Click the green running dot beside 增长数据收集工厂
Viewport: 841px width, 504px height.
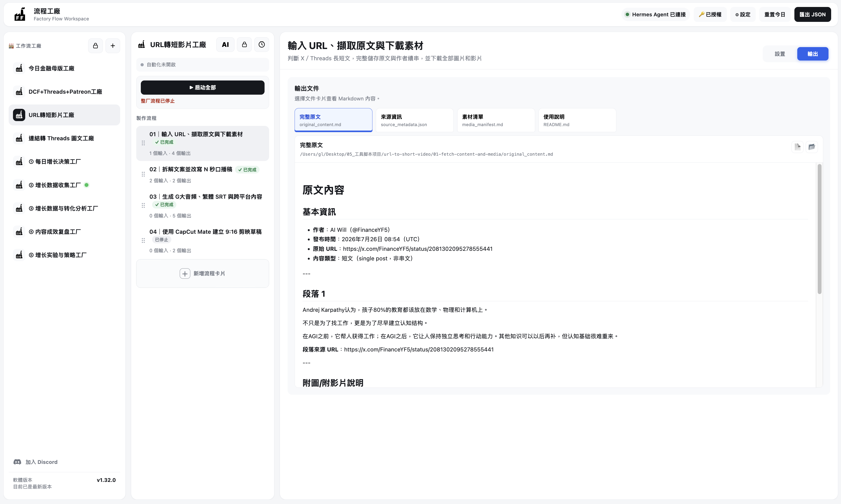87,185
